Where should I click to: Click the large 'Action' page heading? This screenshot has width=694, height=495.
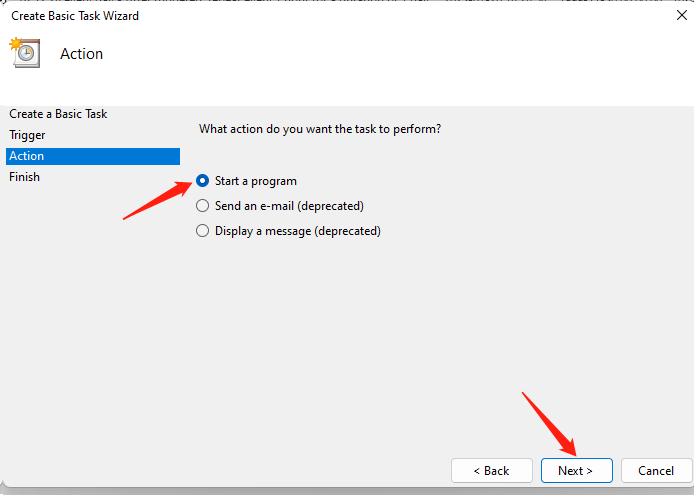click(81, 54)
